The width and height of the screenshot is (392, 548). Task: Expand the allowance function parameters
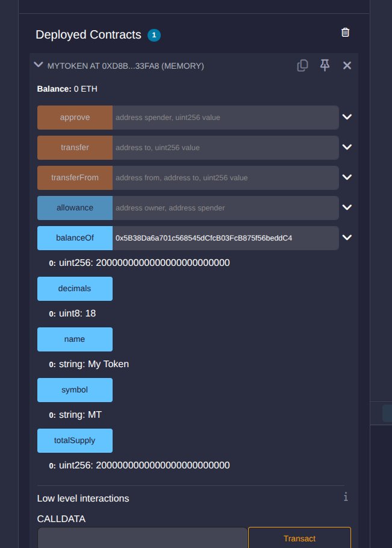click(347, 207)
